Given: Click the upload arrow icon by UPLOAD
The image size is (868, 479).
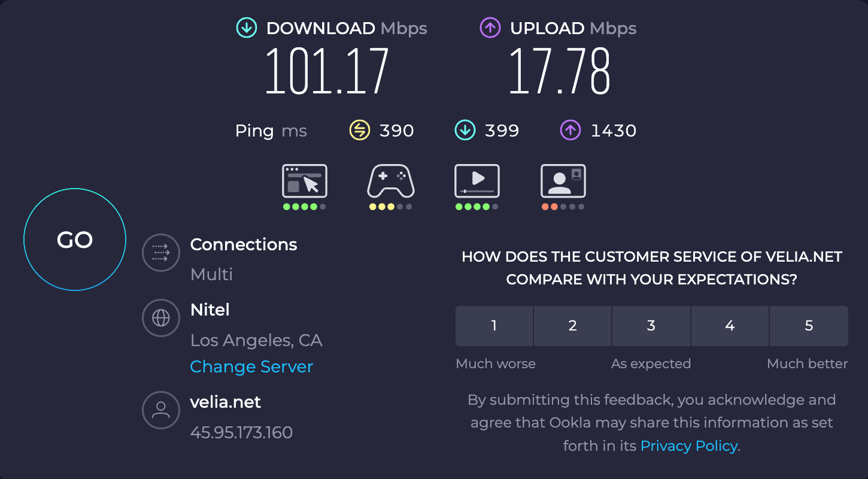Looking at the screenshot, I should (x=490, y=28).
